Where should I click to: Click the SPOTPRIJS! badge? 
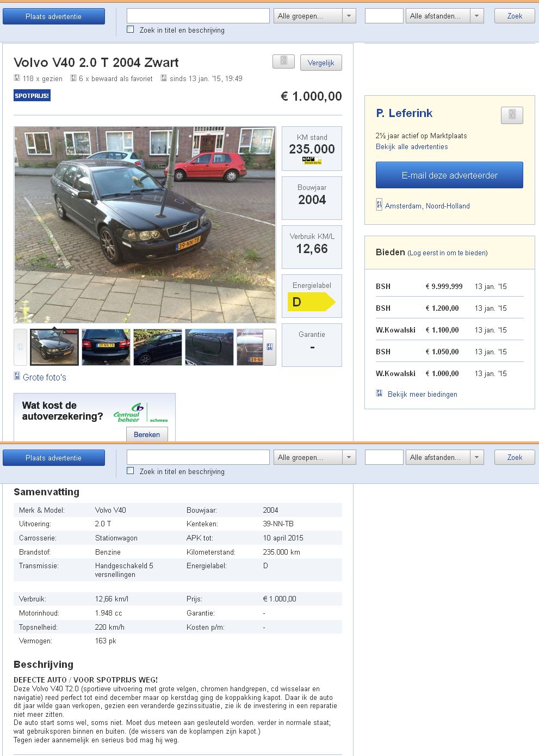32,96
